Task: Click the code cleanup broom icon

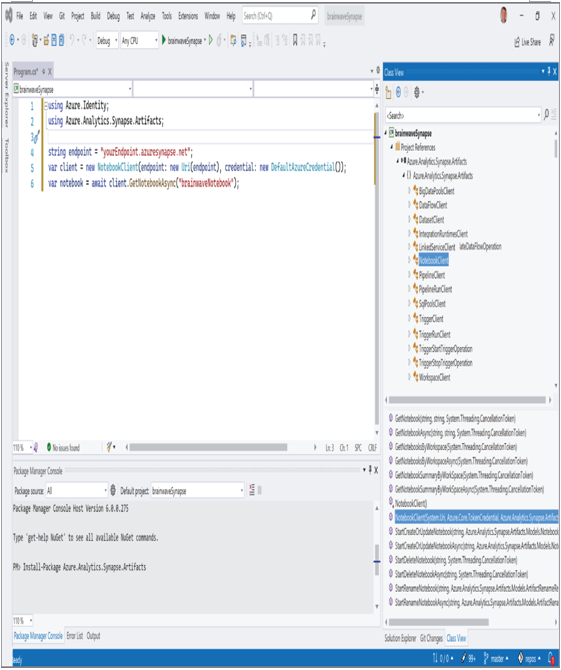Action: (x=109, y=447)
